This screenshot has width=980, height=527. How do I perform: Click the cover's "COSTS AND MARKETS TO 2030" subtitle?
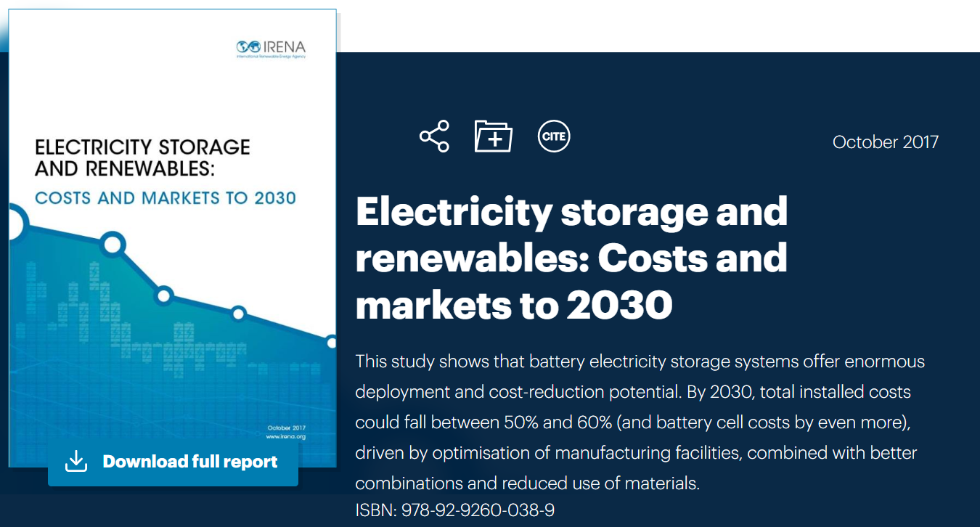pyautogui.click(x=166, y=198)
